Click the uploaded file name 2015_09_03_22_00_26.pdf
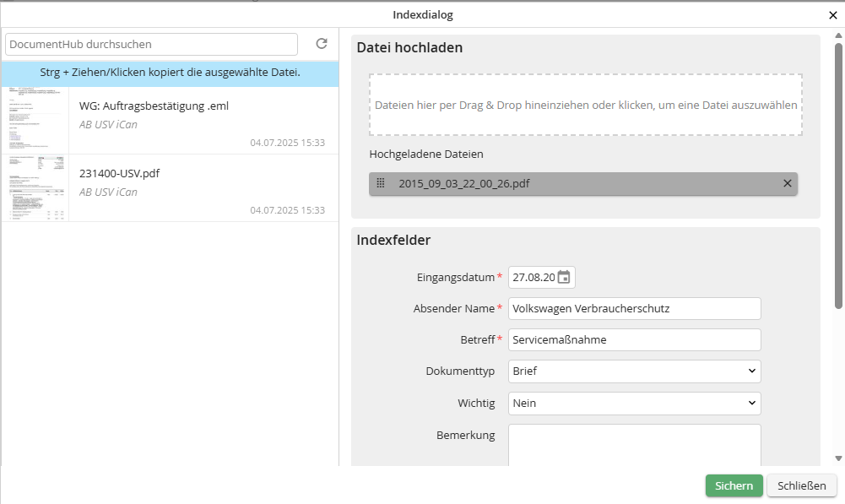Screen dimensions: 845x504 (x=464, y=183)
